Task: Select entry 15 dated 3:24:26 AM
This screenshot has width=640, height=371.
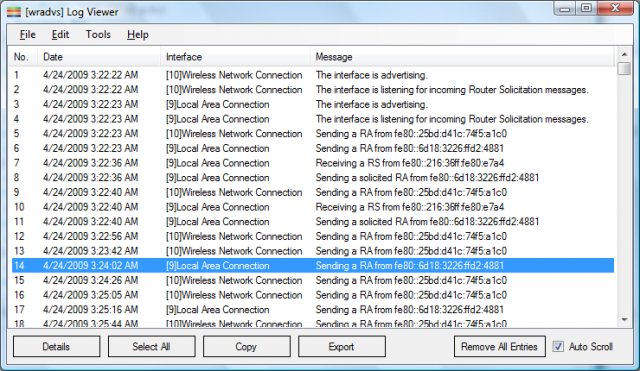Action: point(313,280)
